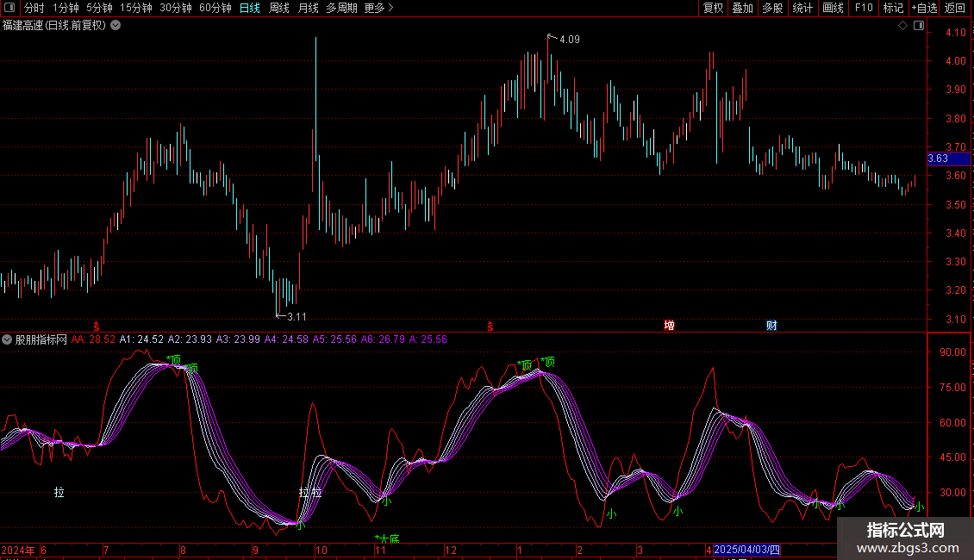Click the diamond icon at chart top right
The height and width of the screenshot is (560, 974).
click(x=902, y=26)
